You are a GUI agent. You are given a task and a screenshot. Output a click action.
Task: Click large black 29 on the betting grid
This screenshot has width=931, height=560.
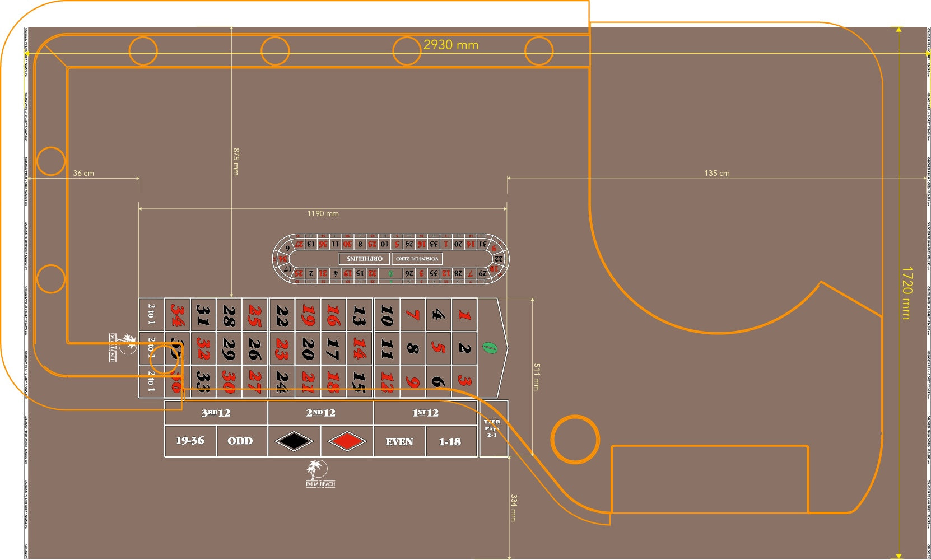229,348
